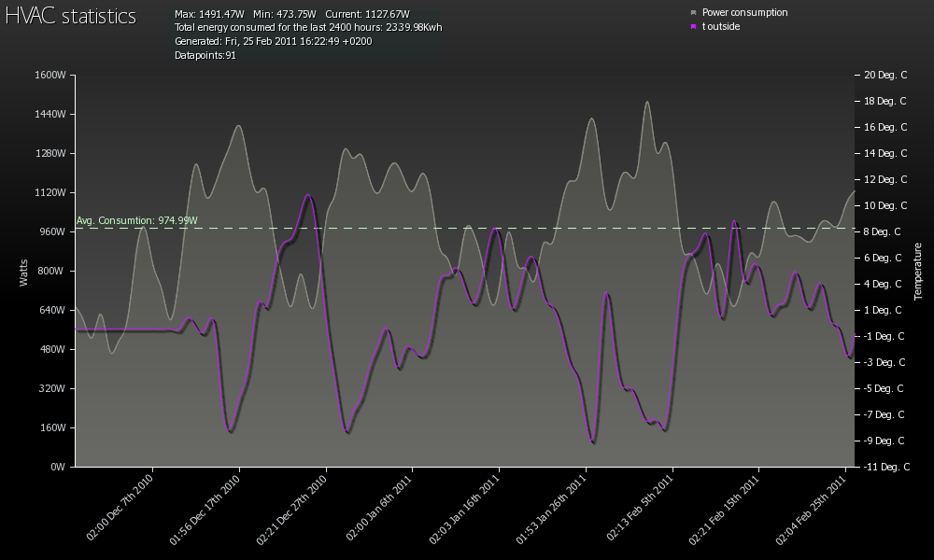Viewport: 934px width, 560px height.
Task: Select the Avg. Consumtion 974.99W label
Action: (x=136, y=220)
